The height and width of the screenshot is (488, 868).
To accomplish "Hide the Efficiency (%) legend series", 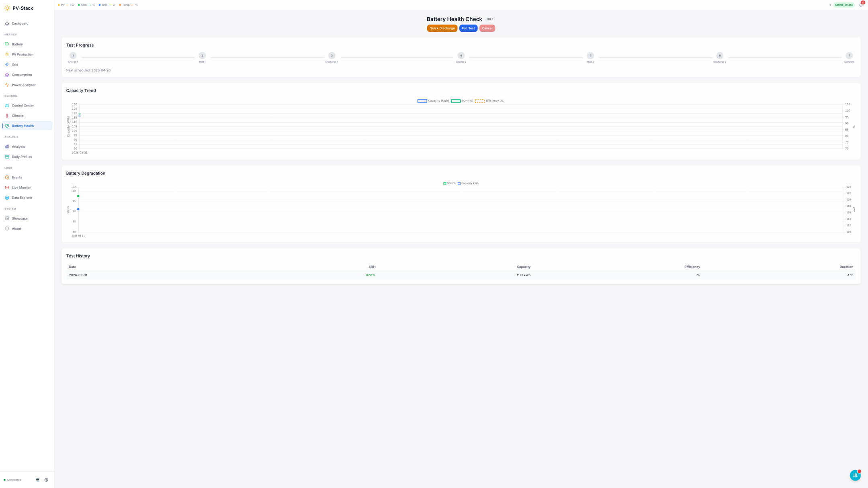I will pos(490,101).
